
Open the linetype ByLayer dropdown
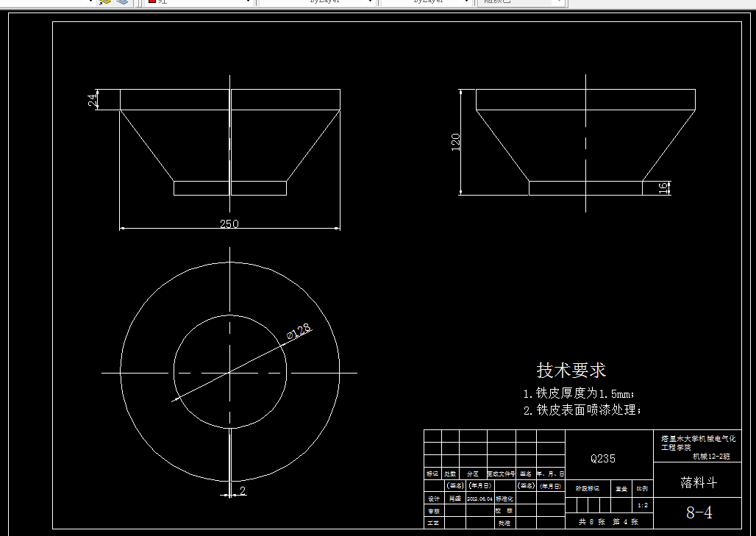point(317,2)
